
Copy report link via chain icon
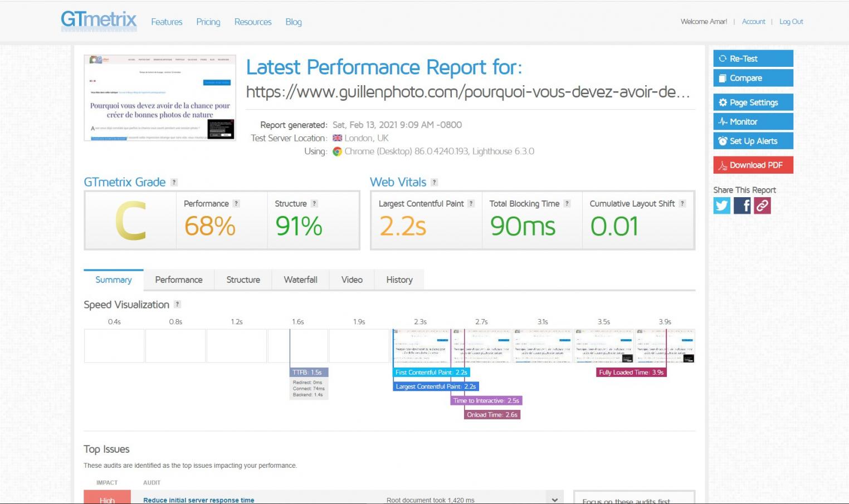(x=762, y=205)
